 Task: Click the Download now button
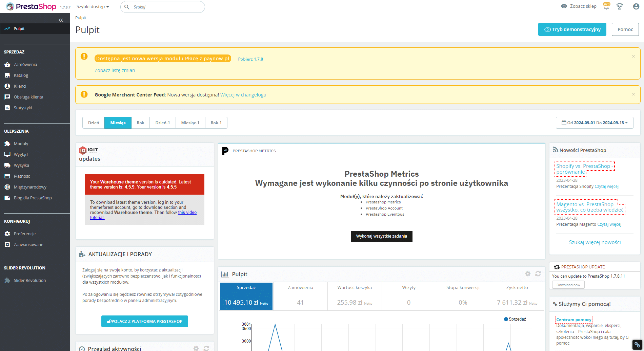coord(568,285)
